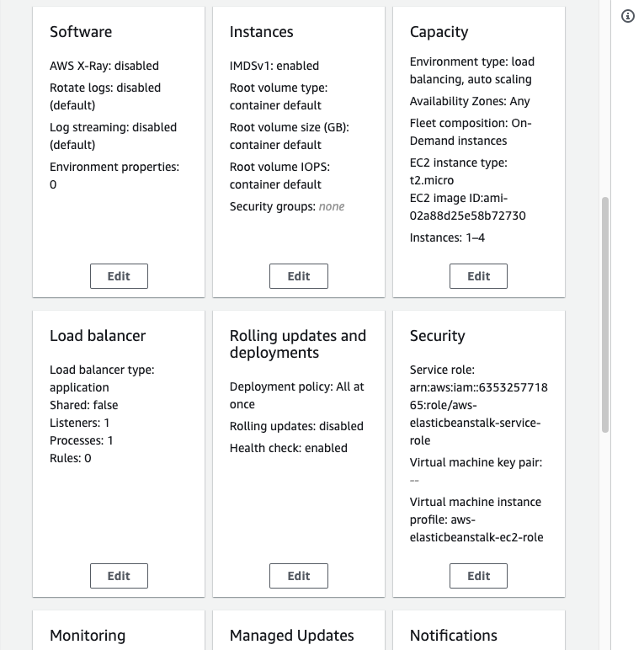Click 'Root volume IOPS' text

[279, 167]
